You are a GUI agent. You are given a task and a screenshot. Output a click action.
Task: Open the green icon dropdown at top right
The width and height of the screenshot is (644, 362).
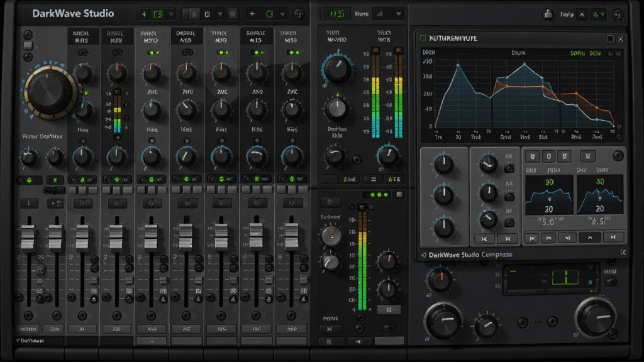599,15
